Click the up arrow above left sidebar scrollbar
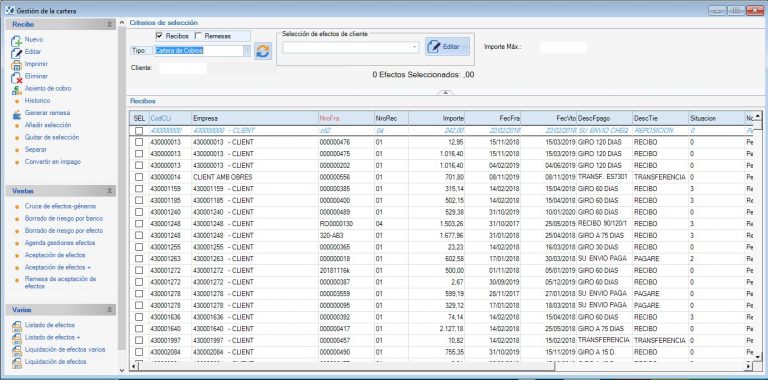768x380 pixels. click(122, 23)
